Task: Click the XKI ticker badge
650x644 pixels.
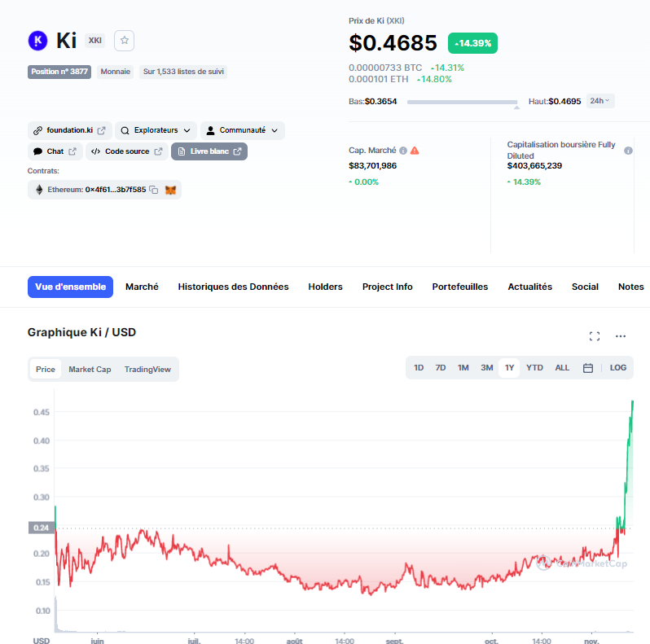Action: [x=95, y=41]
